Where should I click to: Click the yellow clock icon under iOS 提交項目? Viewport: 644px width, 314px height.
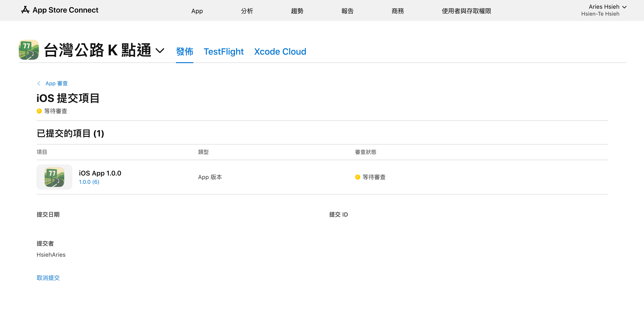(39, 111)
